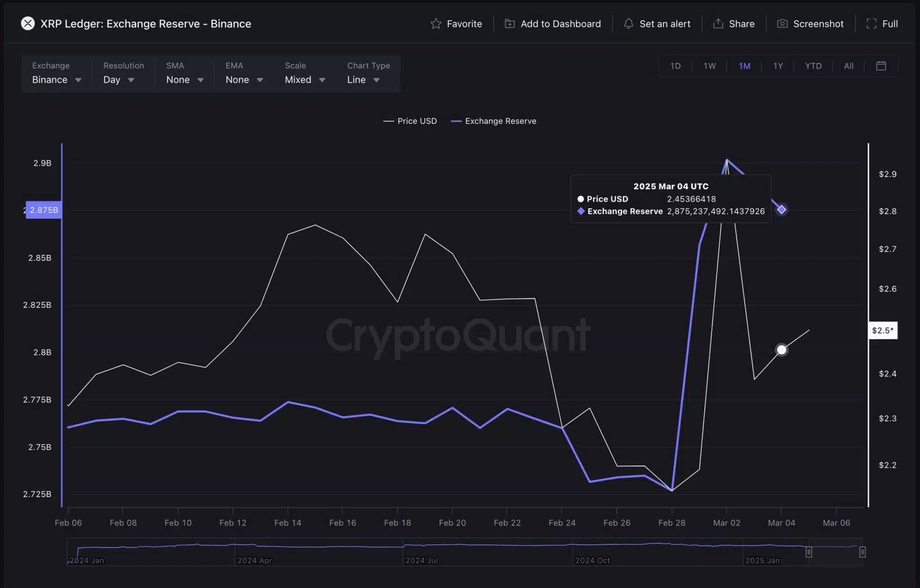Select the 1W time range

point(709,66)
